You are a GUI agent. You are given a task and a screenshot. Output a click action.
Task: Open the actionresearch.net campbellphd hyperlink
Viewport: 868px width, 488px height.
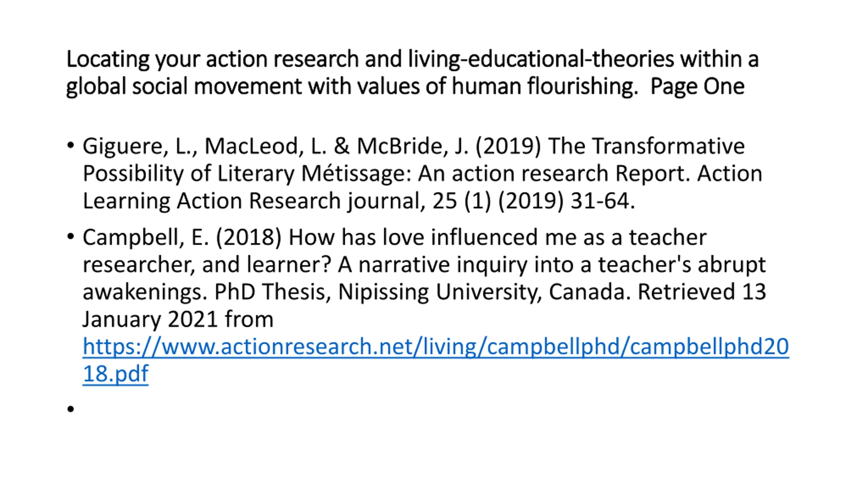pos(436,347)
